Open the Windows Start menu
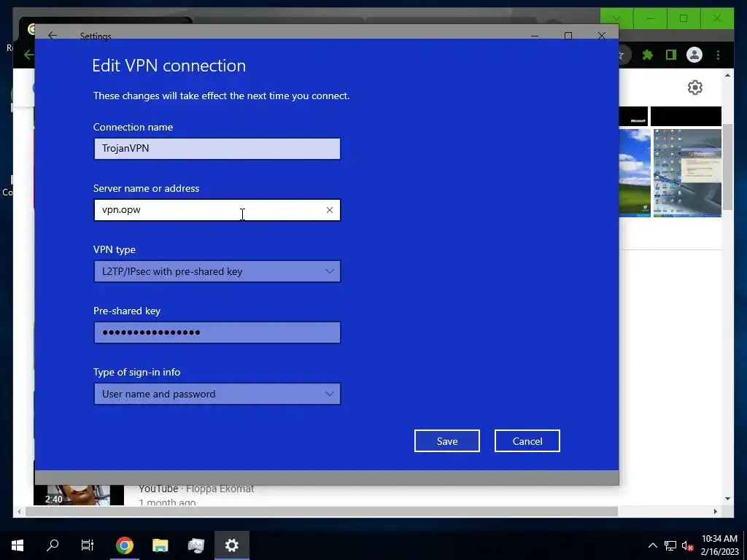 coord(18,545)
